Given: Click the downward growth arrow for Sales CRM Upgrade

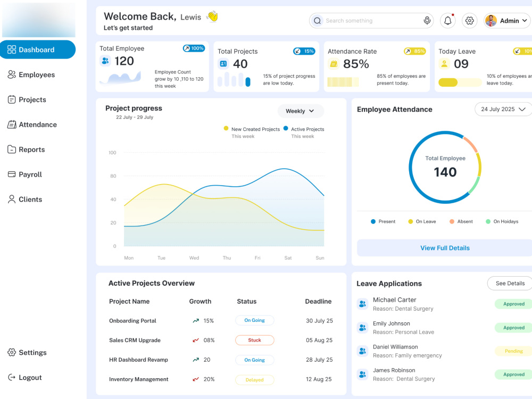Looking at the screenshot, I should (196, 340).
